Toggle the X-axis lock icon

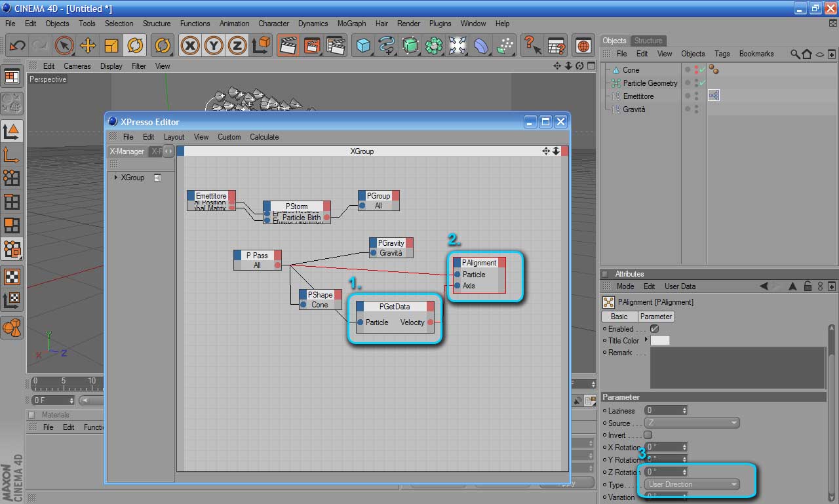190,45
